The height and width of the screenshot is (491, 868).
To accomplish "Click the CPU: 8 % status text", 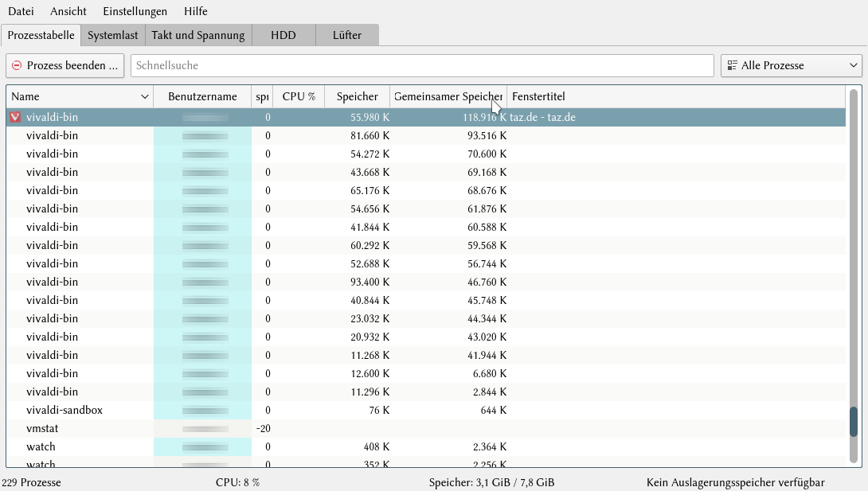I will 237,482.
